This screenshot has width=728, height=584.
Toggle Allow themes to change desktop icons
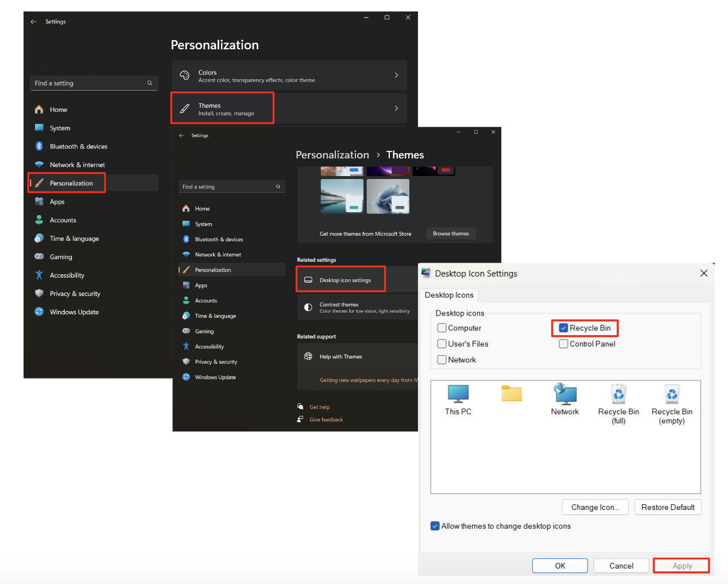(435, 526)
